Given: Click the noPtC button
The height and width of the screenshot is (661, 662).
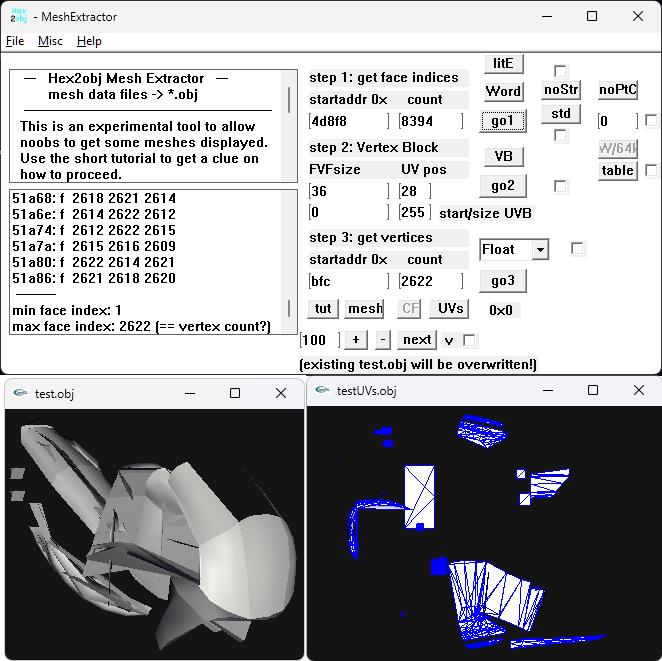Looking at the screenshot, I should [x=618, y=90].
